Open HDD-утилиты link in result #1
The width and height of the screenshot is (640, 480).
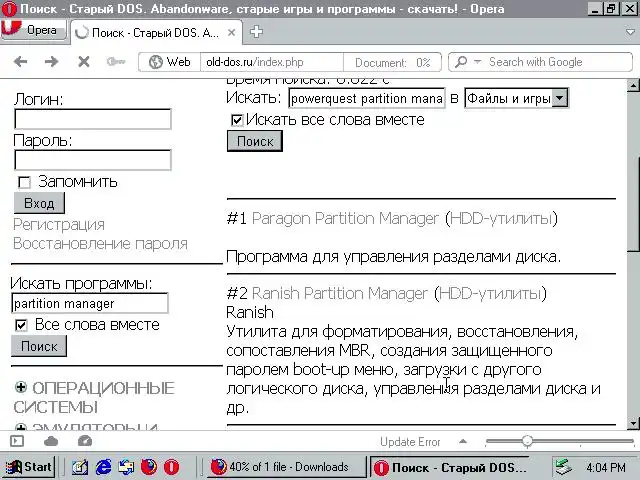click(501, 218)
